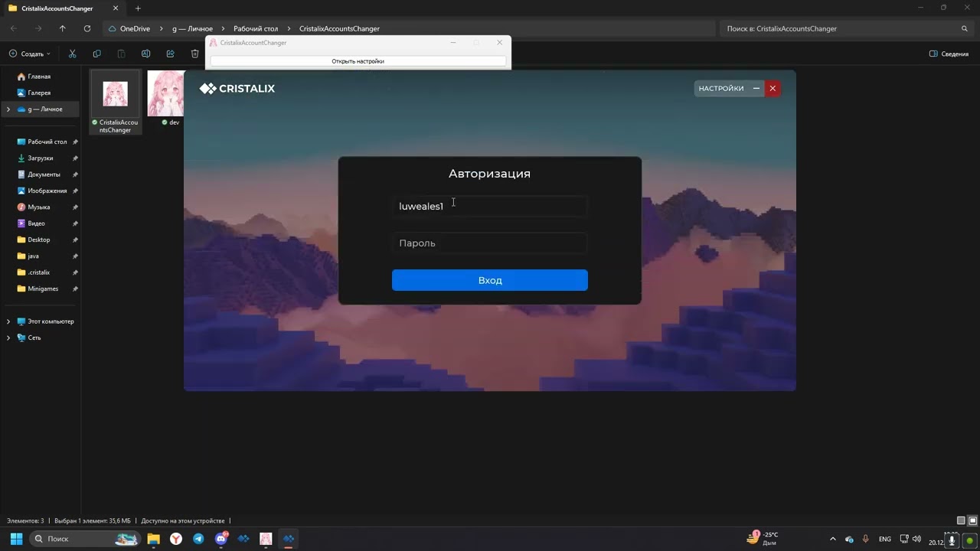The image size is (980, 551).
Task: Click the Delete trash icon in Explorer
Action: pos(194,54)
